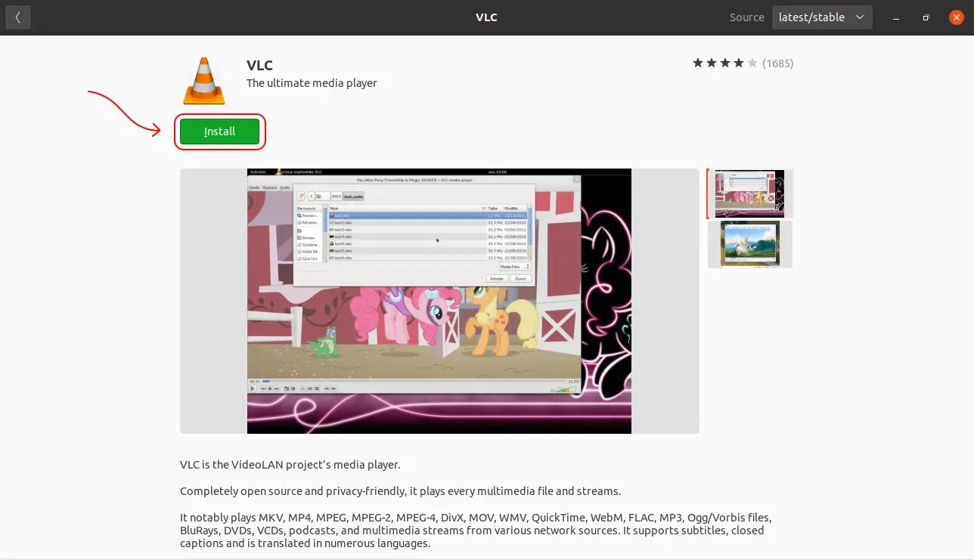Screen dimensions: 974x560
Task: Click 'The ultimate media player' subtitle
Action: (312, 83)
